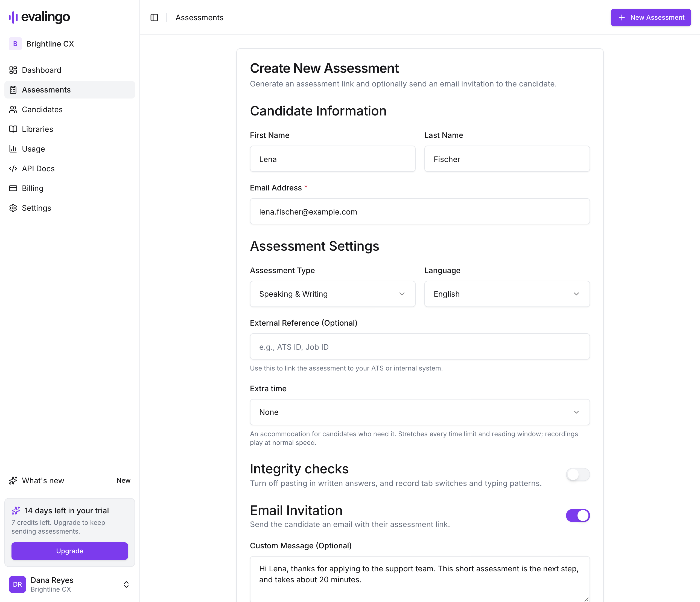Open the Extra time dropdown
The height and width of the screenshot is (602, 700).
pos(420,412)
